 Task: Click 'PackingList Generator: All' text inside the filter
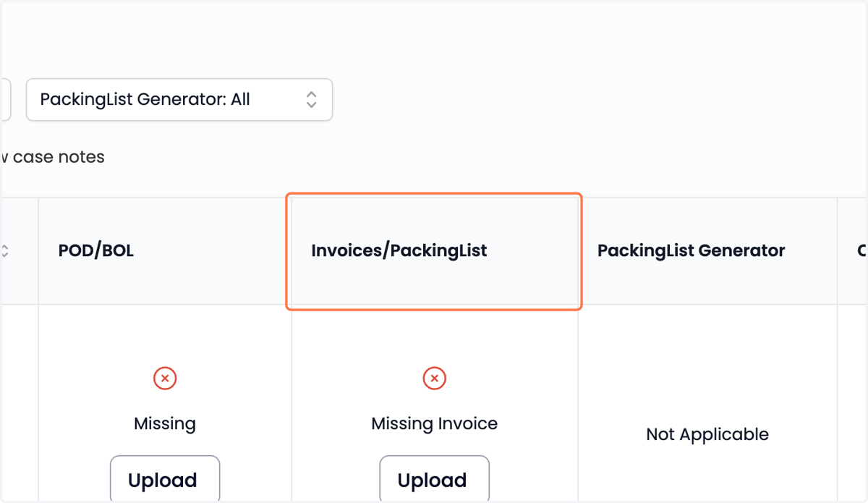145,100
